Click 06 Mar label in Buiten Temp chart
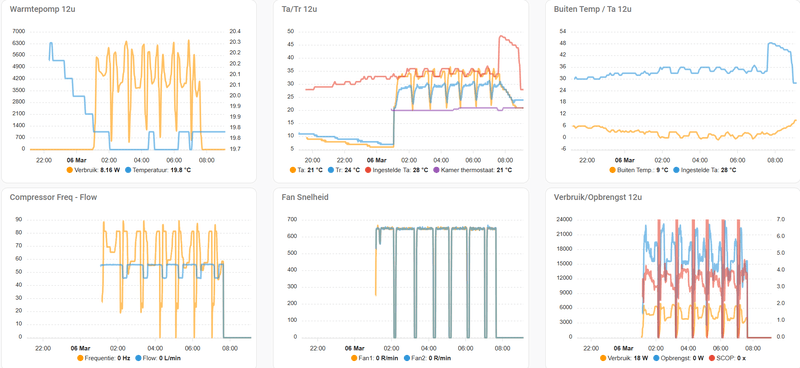800x368 pixels. click(624, 159)
